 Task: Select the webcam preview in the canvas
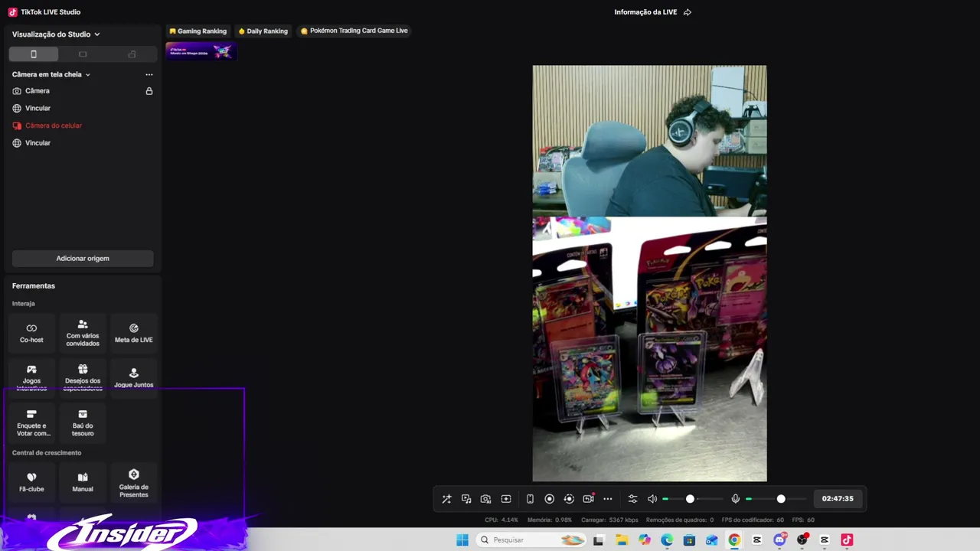(x=649, y=141)
